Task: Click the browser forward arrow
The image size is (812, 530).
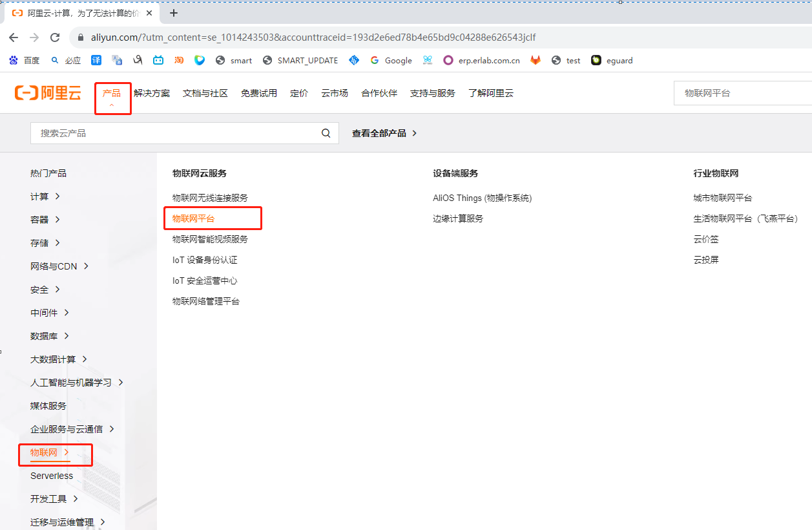Action: (x=34, y=37)
